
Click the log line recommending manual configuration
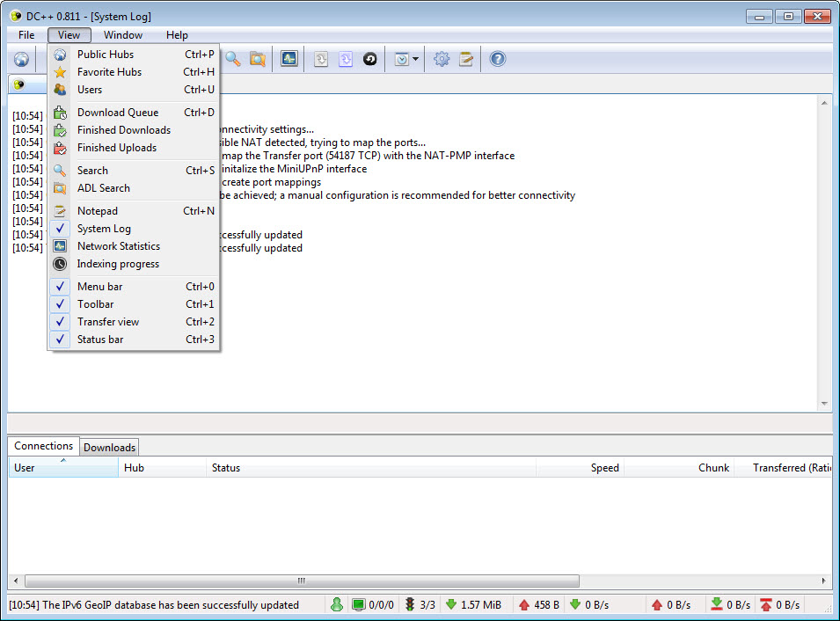click(x=397, y=195)
